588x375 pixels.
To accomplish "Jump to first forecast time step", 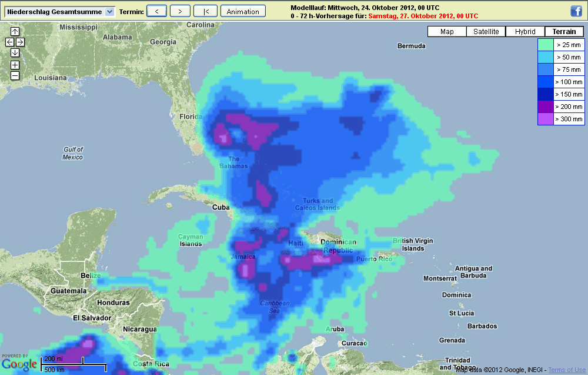I will 205,11.
